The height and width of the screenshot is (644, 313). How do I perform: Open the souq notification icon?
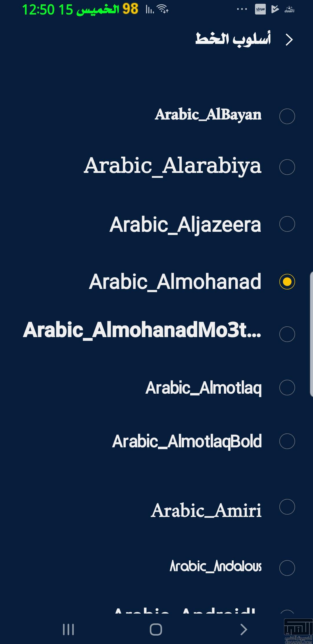click(x=260, y=9)
